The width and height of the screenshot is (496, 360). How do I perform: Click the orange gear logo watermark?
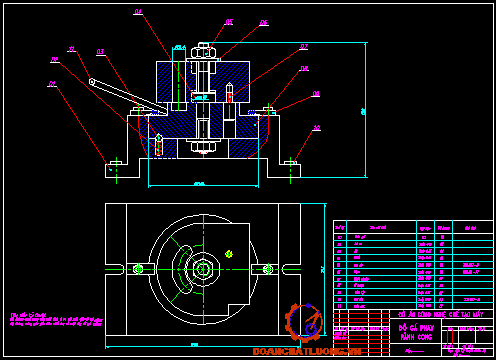click(305, 322)
